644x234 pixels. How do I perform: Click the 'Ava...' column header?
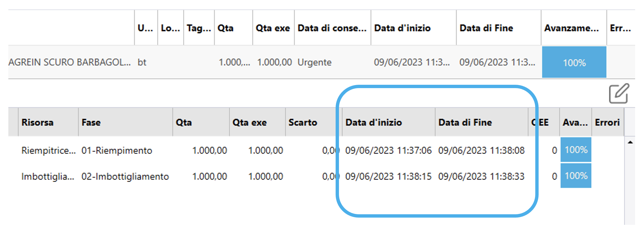pos(575,123)
